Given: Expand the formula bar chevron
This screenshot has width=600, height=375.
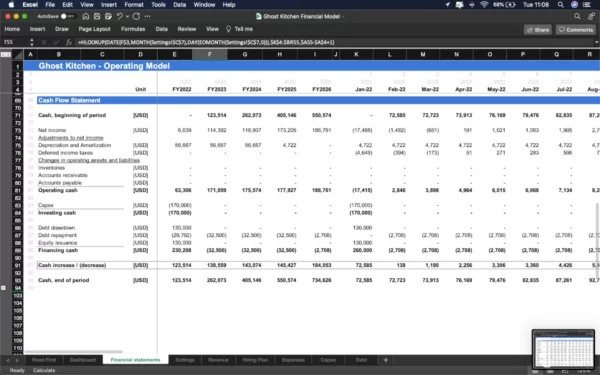Looking at the screenshot, I should coord(596,42).
